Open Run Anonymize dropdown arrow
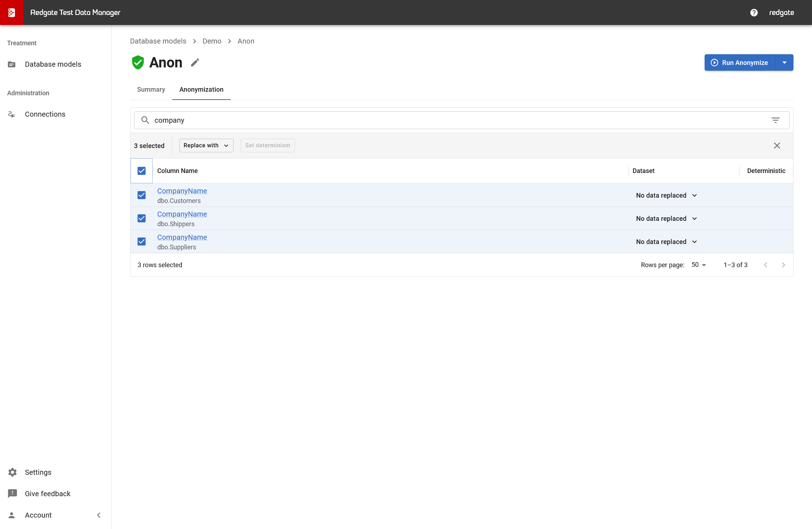The width and height of the screenshot is (812, 529). [x=784, y=63]
